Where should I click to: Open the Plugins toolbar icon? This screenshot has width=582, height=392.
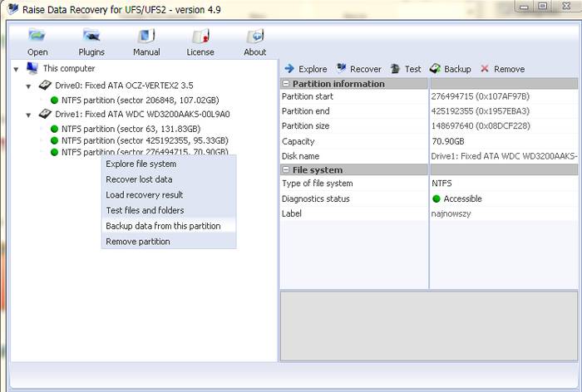click(x=91, y=36)
